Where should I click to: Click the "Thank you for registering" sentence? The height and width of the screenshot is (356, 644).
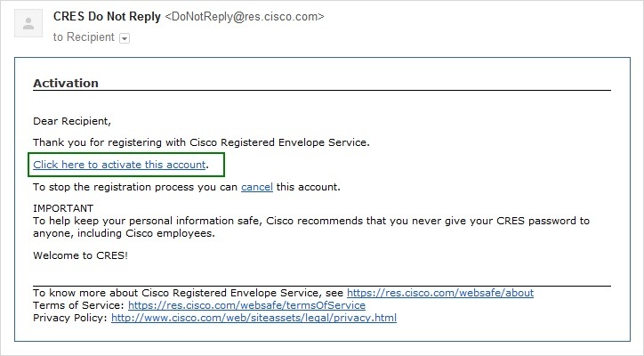point(200,142)
